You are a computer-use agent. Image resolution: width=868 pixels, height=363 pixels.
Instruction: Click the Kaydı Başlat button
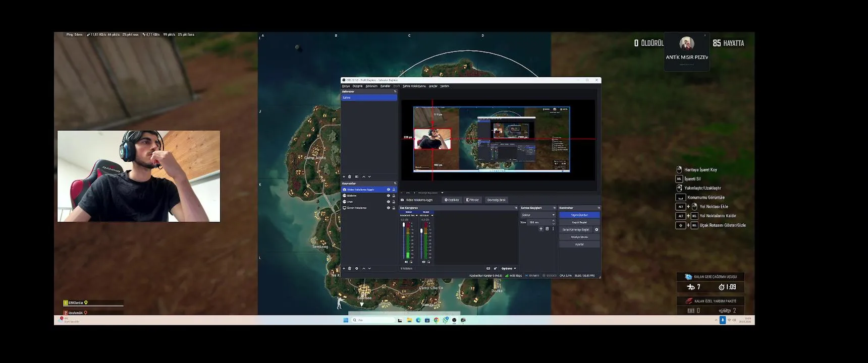(579, 222)
